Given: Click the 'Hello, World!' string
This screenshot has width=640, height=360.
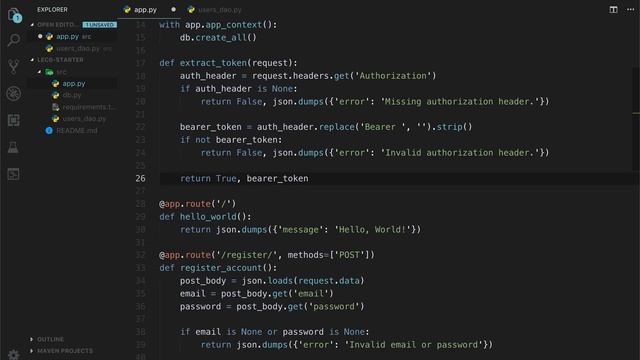Looking at the screenshot, I should [x=372, y=229].
